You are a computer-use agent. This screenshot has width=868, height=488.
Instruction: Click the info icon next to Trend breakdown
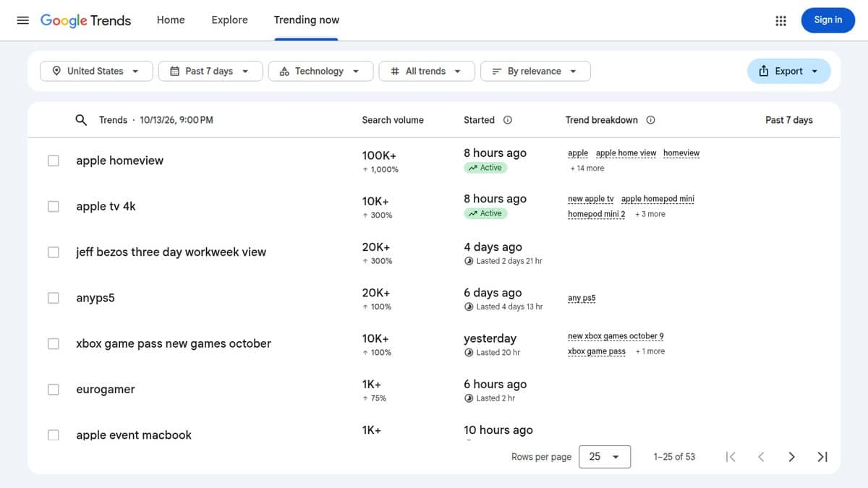(x=651, y=120)
